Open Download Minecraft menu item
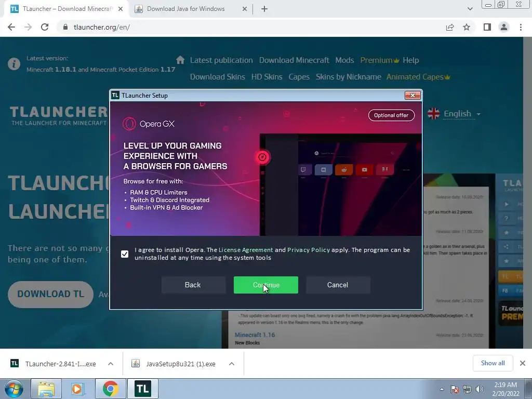 pos(294,60)
